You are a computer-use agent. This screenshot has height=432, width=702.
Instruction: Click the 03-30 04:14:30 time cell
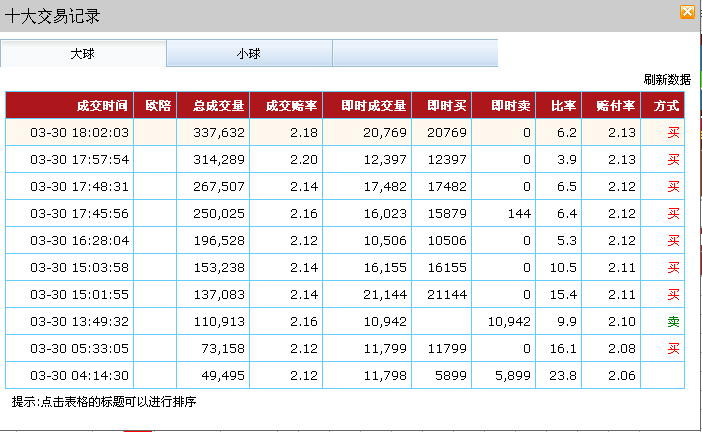coord(80,375)
